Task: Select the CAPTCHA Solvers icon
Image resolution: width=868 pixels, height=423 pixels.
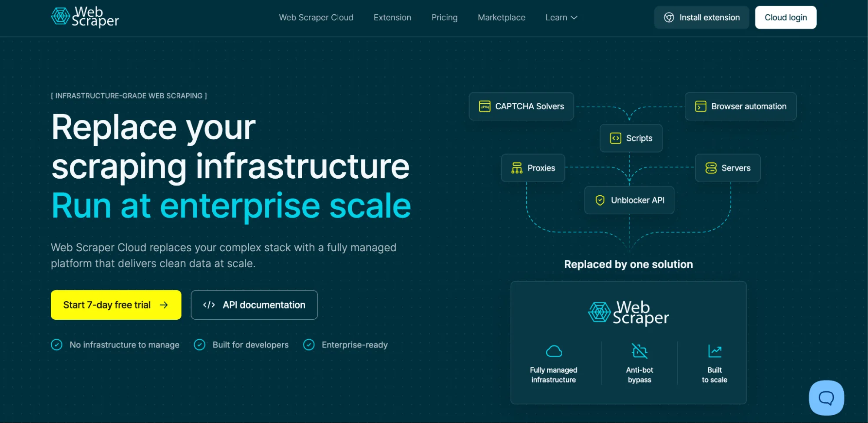Action: [485, 106]
